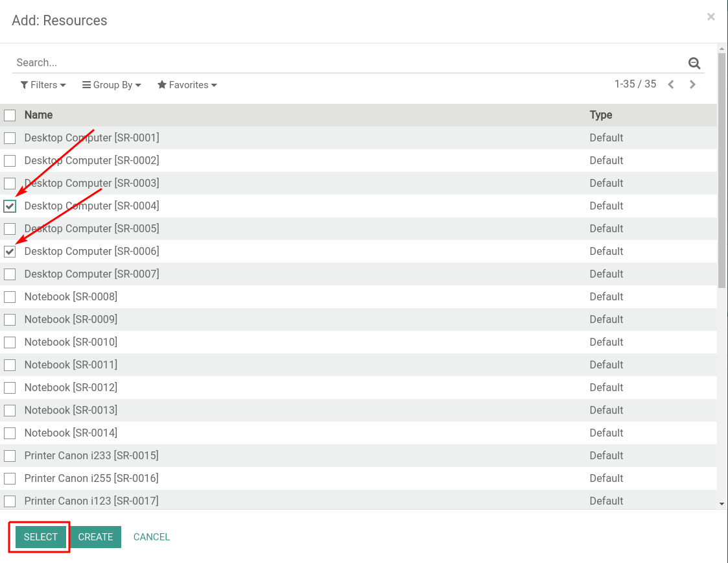Click the CANCEL link
The width and height of the screenshot is (728, 563).
[x=151, y=537]
